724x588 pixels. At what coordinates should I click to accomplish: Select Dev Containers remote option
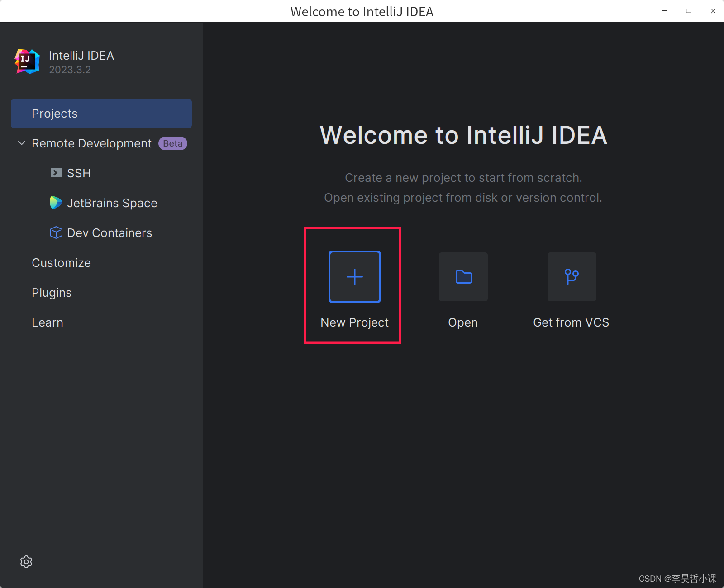(x=101, y=233)
